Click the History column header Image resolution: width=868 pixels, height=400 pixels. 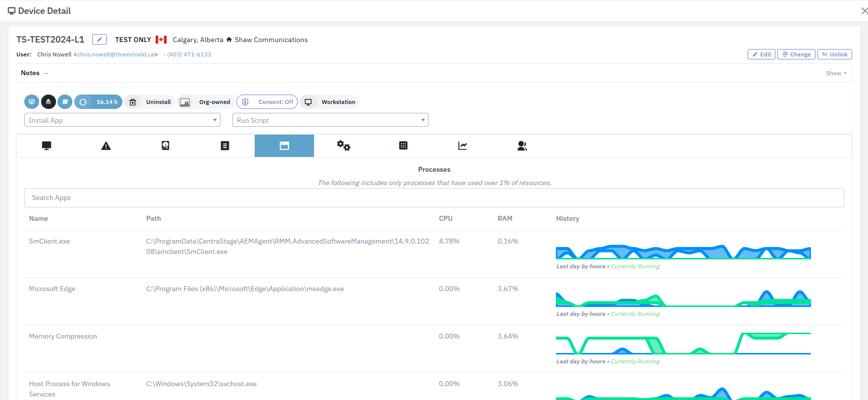(568, 218)
